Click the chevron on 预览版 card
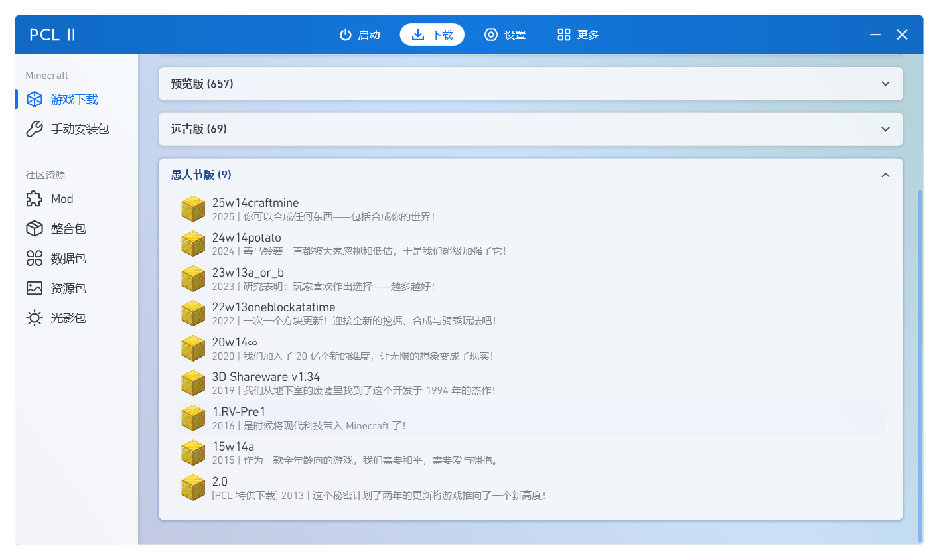This screenshot has height=560, width=939. 885,84
